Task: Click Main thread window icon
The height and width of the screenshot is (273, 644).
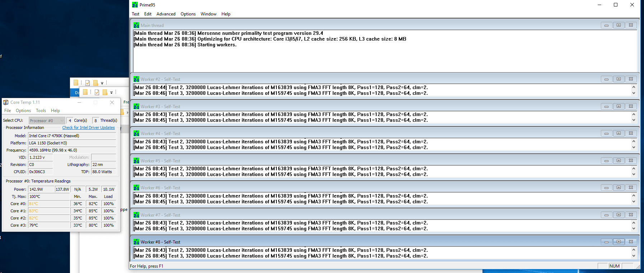Action: coord(136,25)
